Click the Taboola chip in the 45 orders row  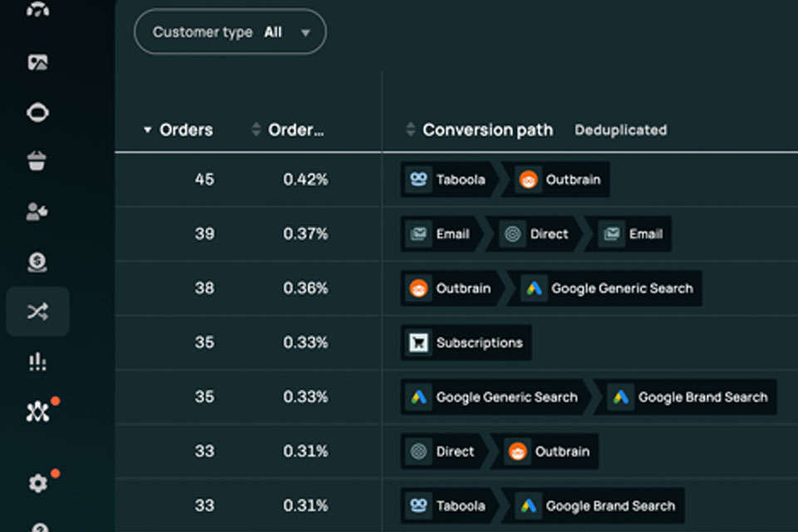tap(447, 180)
